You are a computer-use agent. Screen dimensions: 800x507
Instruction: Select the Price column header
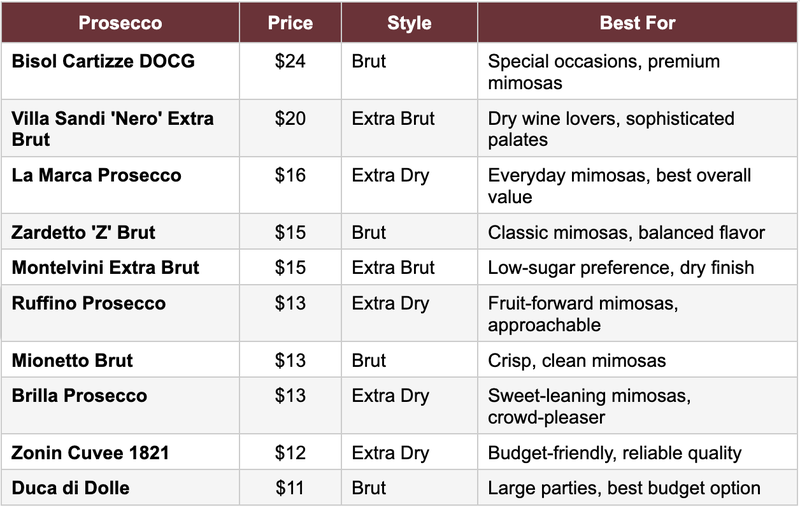point(290,23)
